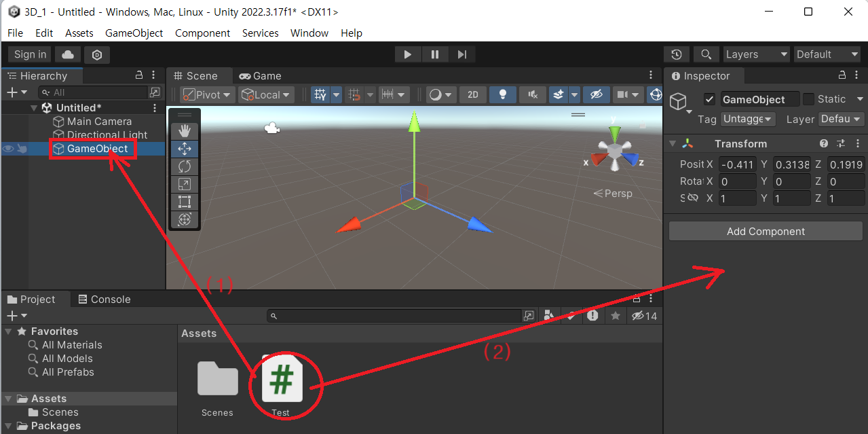Collapse the Transform component
This screenshot has width=868, height=434.
[x=673, y=144]
